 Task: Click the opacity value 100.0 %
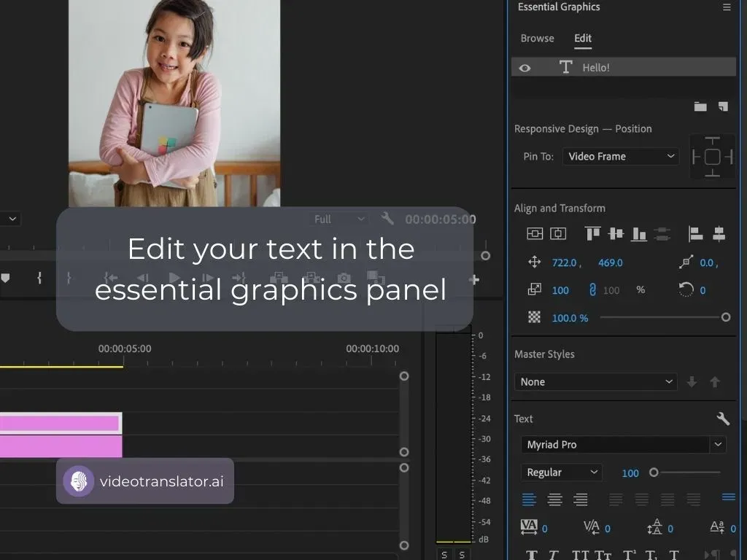coord(570,318)
